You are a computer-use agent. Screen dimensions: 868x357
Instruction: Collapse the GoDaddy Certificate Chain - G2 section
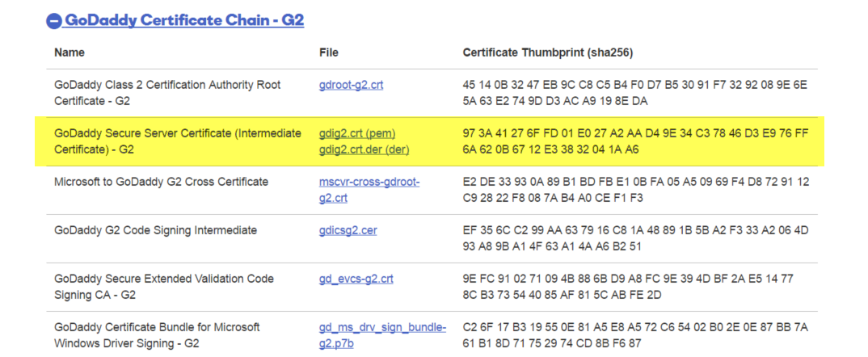click(53, 20)
